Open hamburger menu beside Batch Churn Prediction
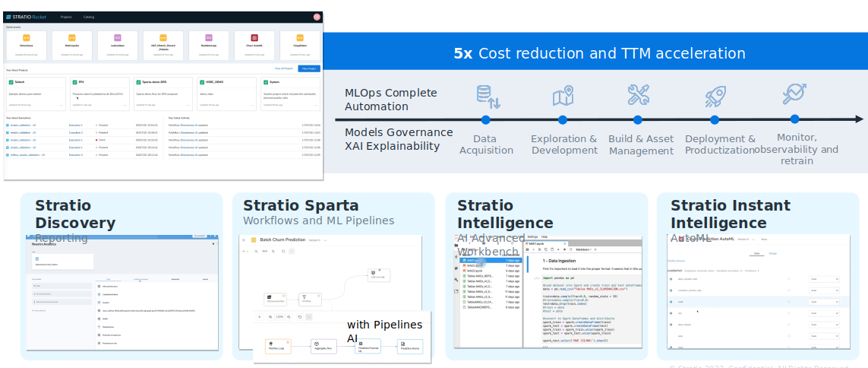 (x=244, y=240)
